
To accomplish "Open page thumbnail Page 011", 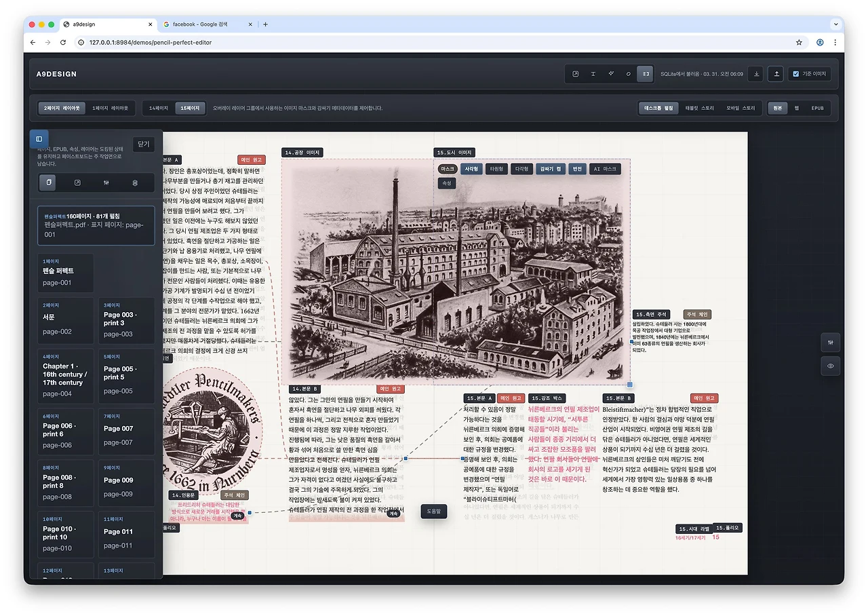I will click(126, 535).
